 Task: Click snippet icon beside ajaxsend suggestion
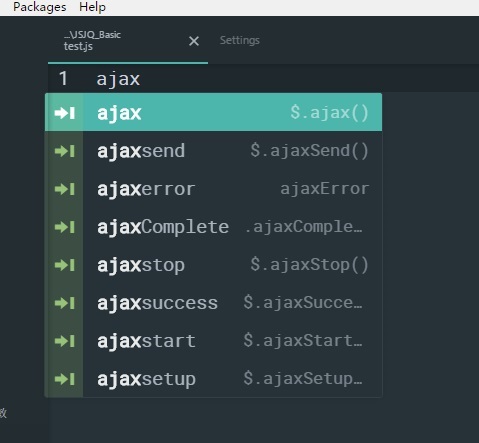64,151
